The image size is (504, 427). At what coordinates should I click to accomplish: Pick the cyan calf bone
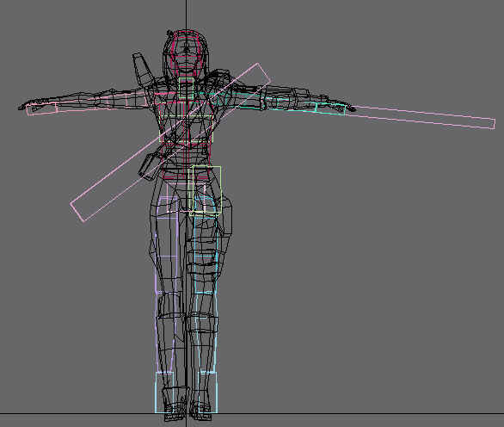[206, 331]
